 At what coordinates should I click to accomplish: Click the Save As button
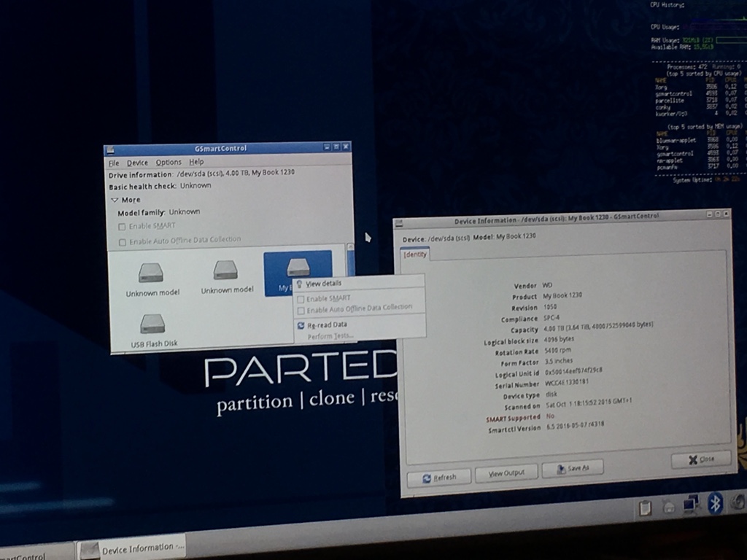coord(573,468)
